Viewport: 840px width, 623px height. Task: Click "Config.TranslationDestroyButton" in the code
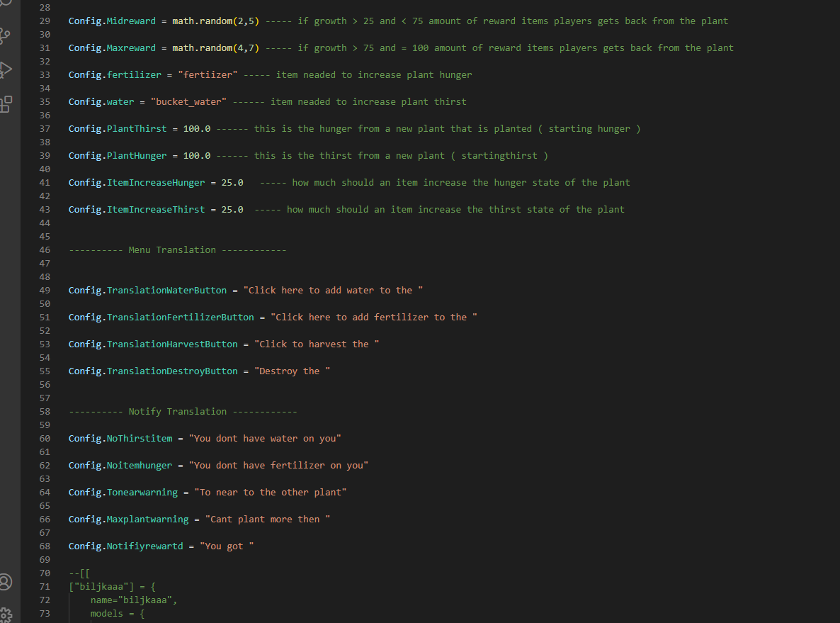(x=153, y=371)
